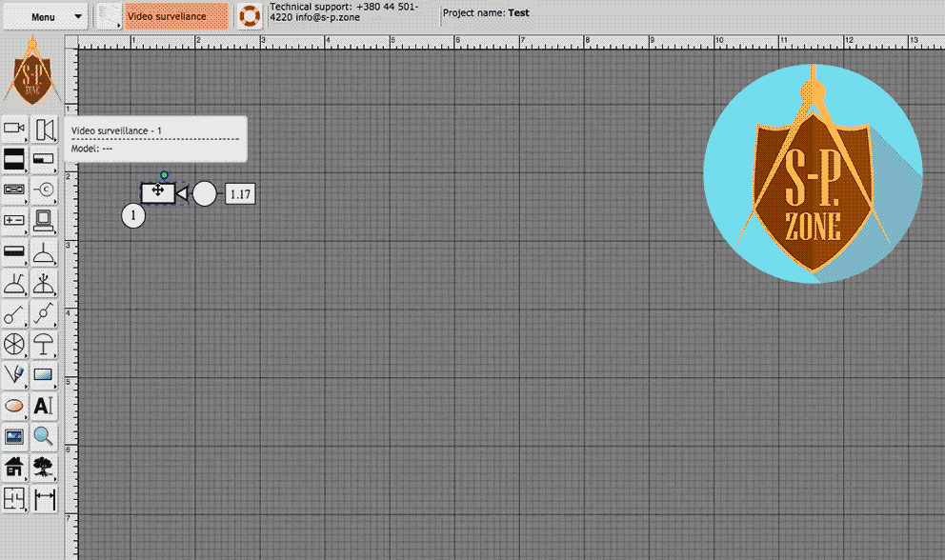The width and height of the screenshot is (945, 560).
Task: Select the dimension measurement tool
Action: (44, 498)
